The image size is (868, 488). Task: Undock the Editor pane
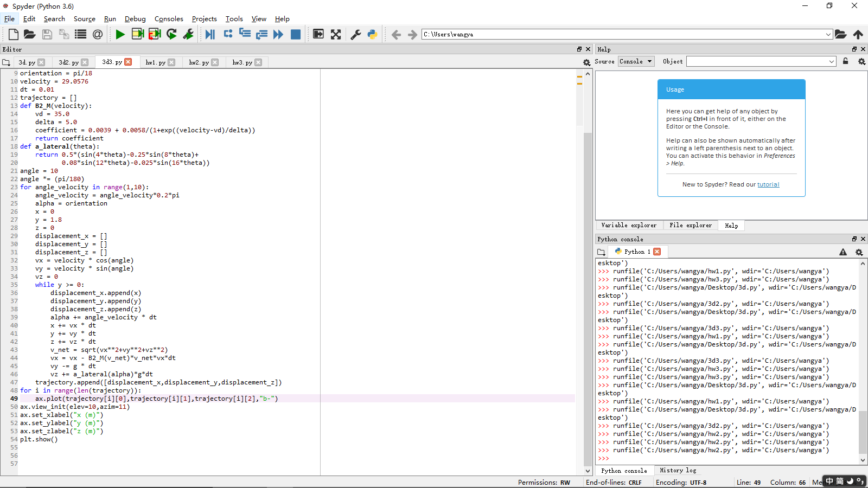[x=579, y=49]
